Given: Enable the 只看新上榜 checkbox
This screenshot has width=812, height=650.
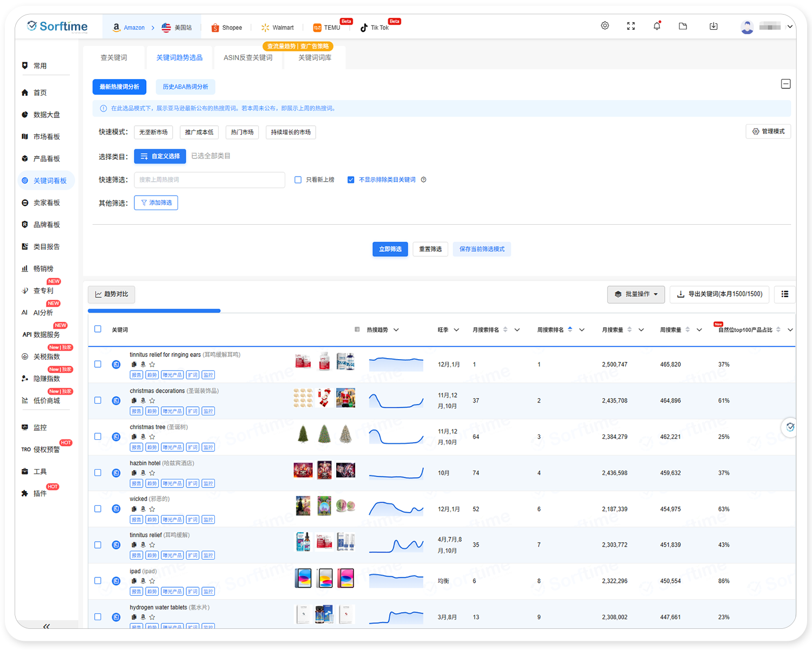Looking at the screenshot, I should pyautogui.click(x=298, y=180).
